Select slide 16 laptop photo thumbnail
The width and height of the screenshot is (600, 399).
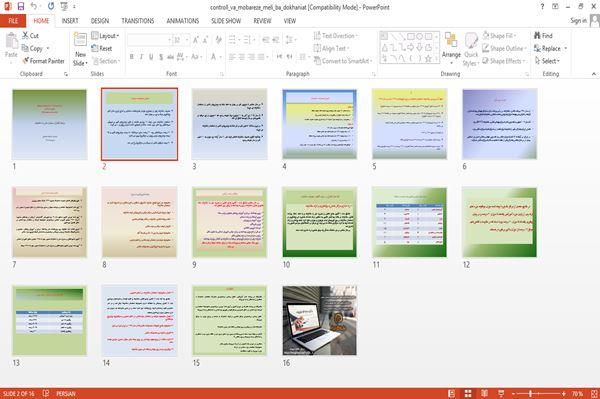click(320, 321)
